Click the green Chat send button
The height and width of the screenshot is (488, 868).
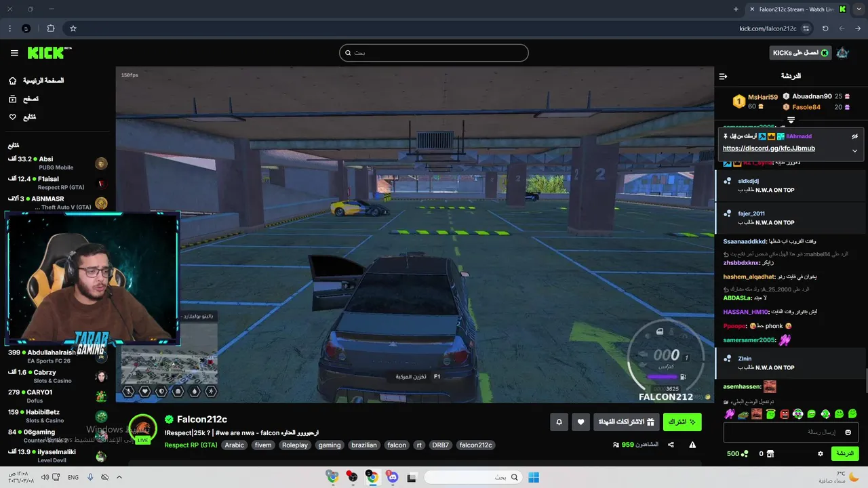(x=845, y=453)
